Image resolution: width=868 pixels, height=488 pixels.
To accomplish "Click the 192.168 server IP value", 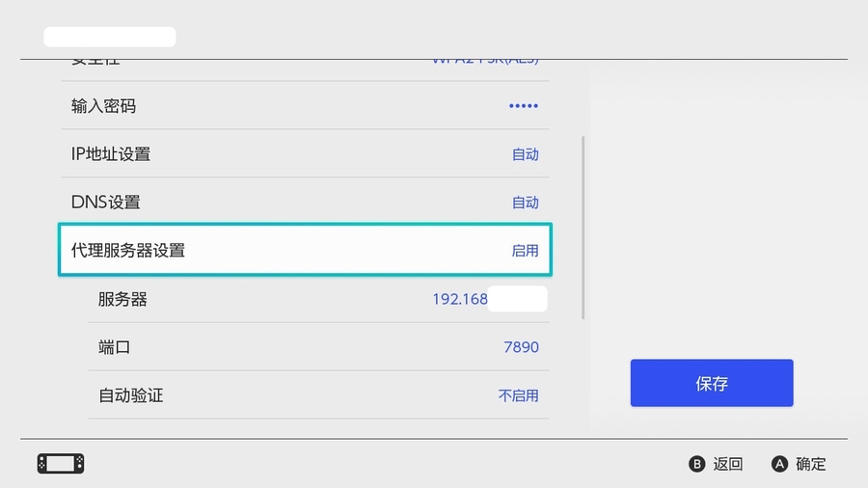I will pyautogui.click(x=461, y=299).
